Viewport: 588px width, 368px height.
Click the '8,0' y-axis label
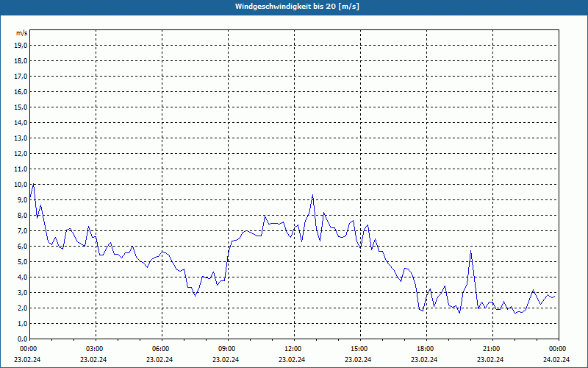tap(22, 215)
